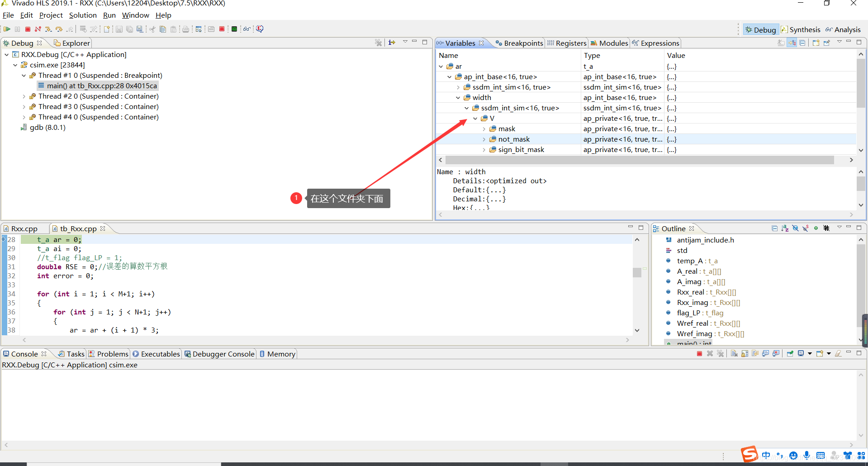868x466 pixels.
Task: Click Display Selected Console monitor icon
Action: tap(801, 354)
